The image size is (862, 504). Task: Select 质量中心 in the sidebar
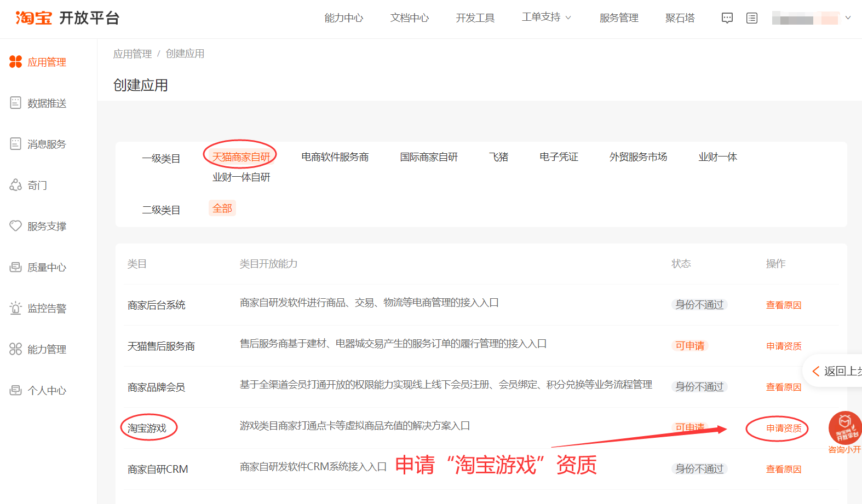tap(47, 268)
